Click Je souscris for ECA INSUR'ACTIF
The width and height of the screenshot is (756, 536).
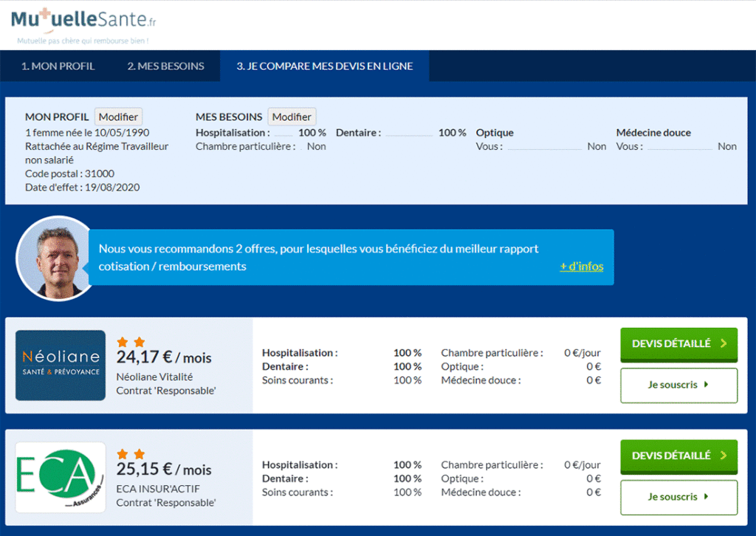[678, 498]
